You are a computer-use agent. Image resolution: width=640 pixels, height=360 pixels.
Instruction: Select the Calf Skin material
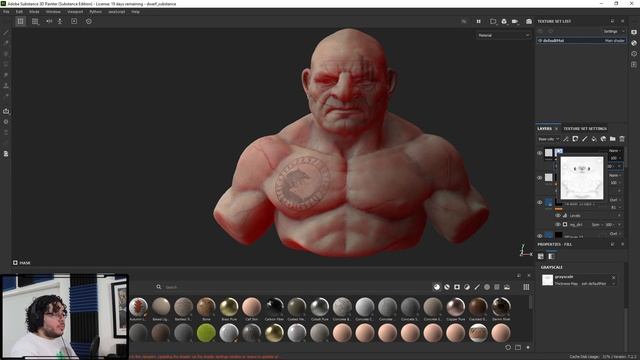(251, 307)
